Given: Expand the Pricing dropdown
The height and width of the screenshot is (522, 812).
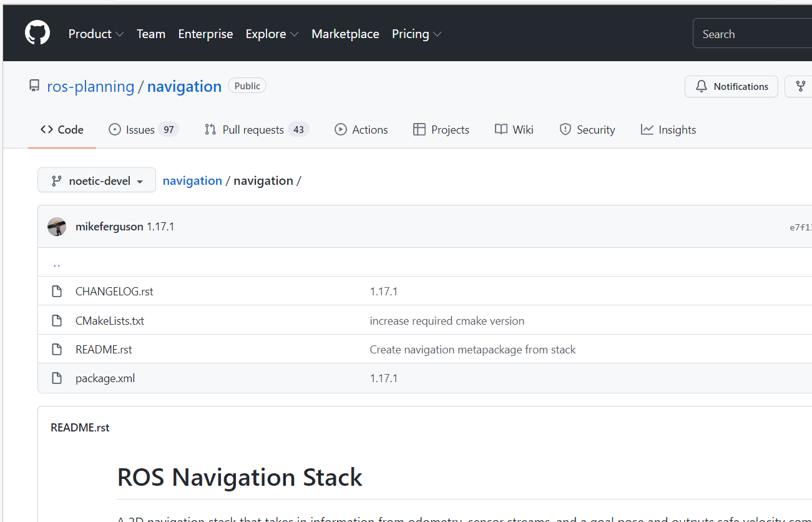Looking at the screenshot, I should pos(416,34).
